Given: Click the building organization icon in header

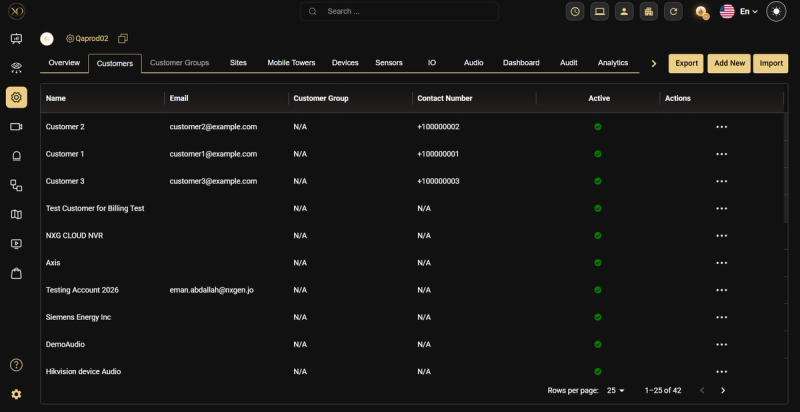Looking at the screenshot, I should click(x=648, y=12).
